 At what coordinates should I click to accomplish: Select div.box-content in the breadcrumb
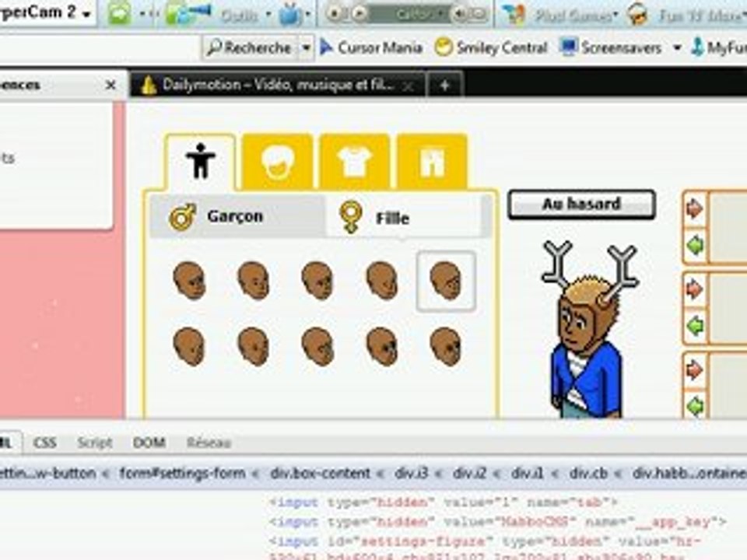coord(320,474)
